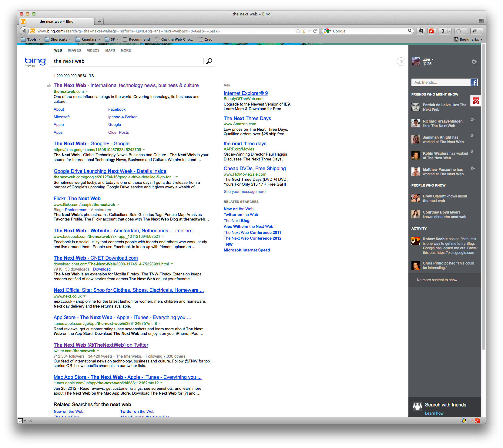Expand the arrow next to thenextweb.com URL
This screenshot has width=503, height=448.
coord(87,92)
